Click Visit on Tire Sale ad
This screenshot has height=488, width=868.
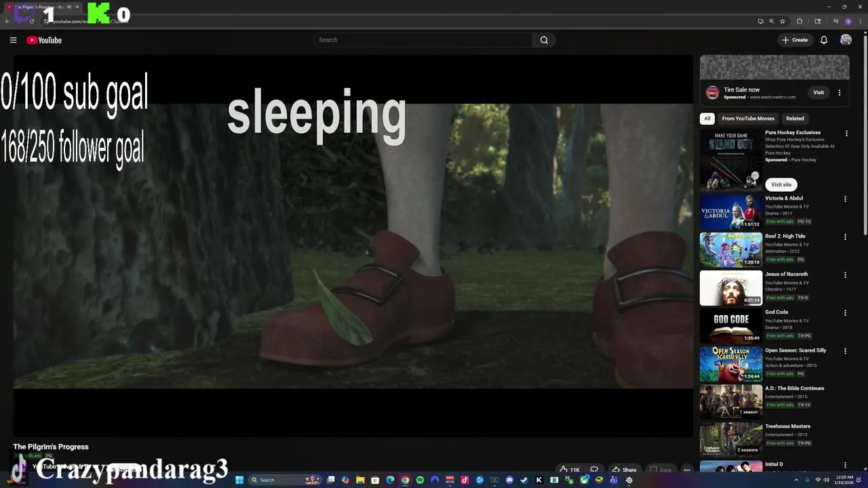(x=818, y=93)
